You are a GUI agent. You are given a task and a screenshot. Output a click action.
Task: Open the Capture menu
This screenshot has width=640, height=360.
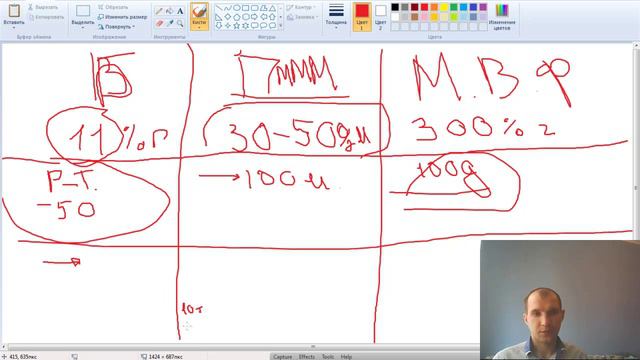(282, 357)
